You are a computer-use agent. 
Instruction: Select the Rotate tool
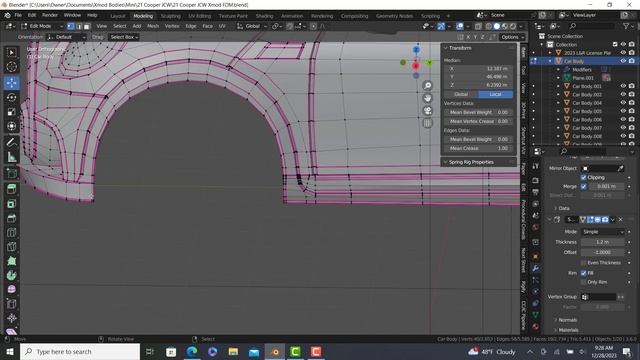[11, 97]
